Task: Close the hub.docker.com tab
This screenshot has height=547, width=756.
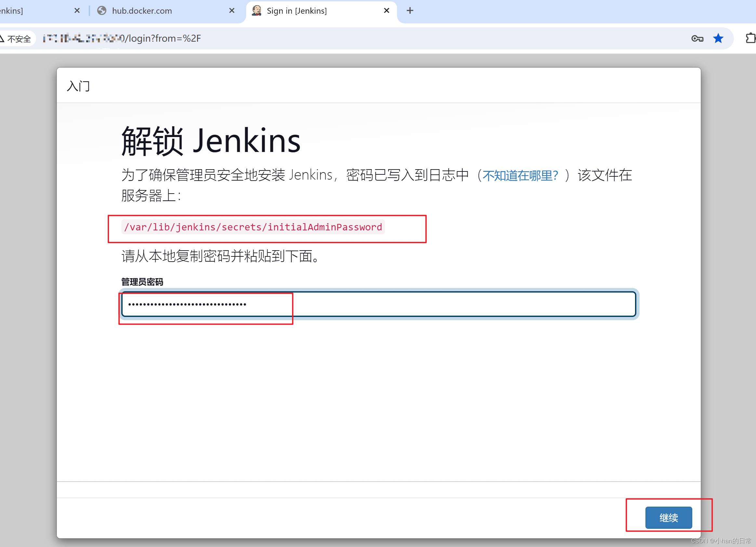Action: [232, 11]
